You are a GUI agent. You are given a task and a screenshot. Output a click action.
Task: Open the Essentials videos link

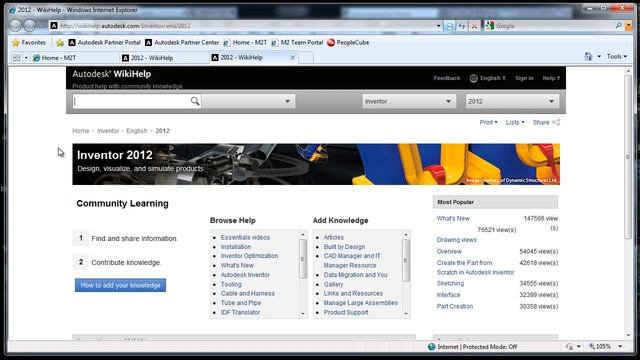tap(245, 237)
